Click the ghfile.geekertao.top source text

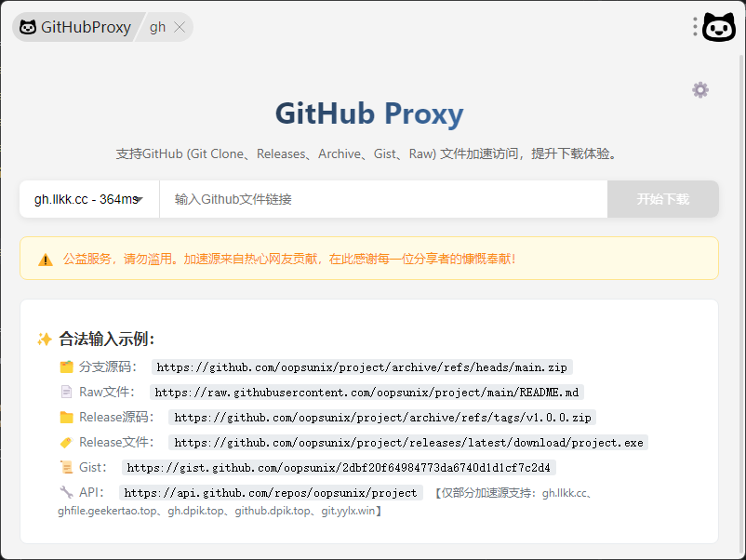click(107, 511)
